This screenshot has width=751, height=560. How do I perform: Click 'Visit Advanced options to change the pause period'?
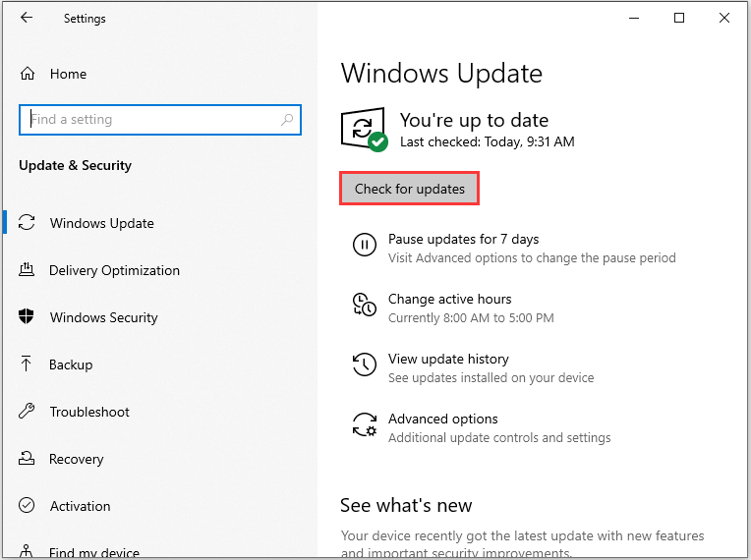(x=532, y=258)
